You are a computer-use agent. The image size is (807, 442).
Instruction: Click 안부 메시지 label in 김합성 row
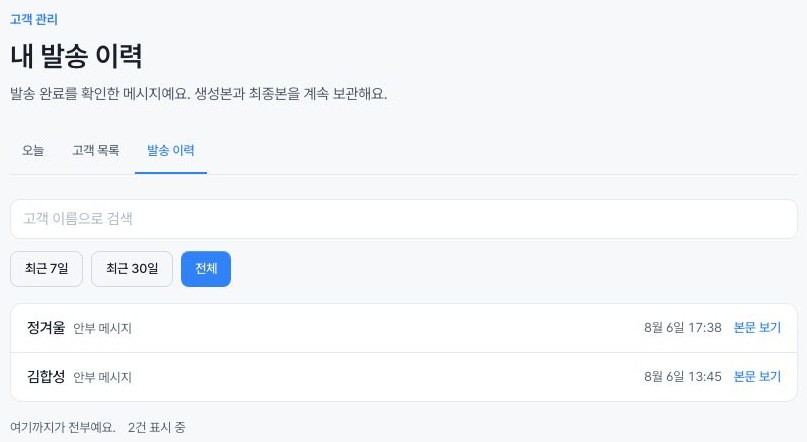102,377
